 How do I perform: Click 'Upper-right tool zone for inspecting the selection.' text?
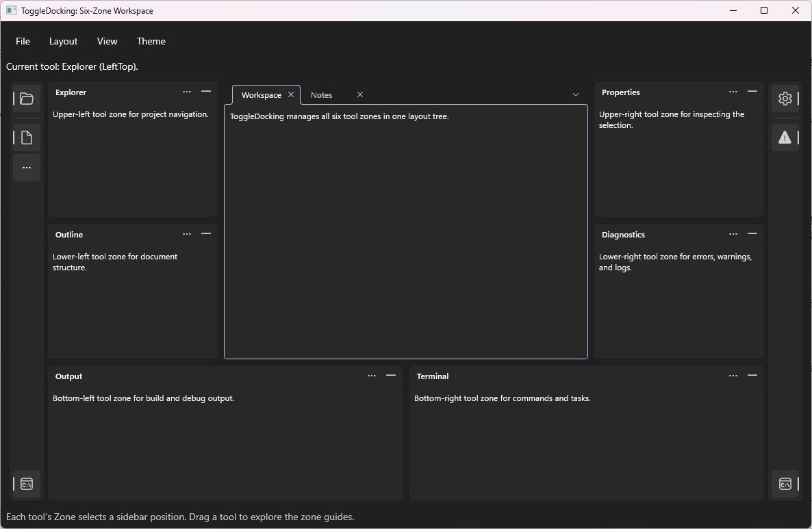pyautogui.click(x=672, y=120)
